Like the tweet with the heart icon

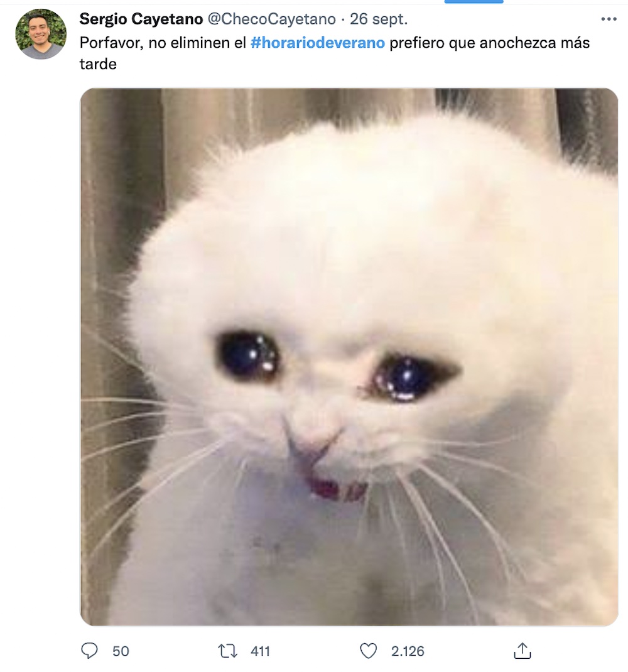tap(369, 651)
